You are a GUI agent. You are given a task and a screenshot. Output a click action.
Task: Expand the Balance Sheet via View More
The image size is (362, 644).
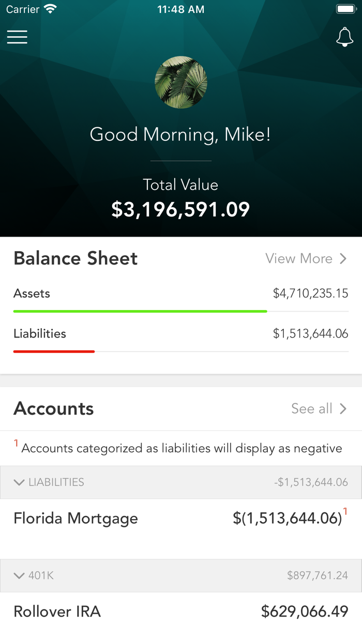(x=298, y=258)
